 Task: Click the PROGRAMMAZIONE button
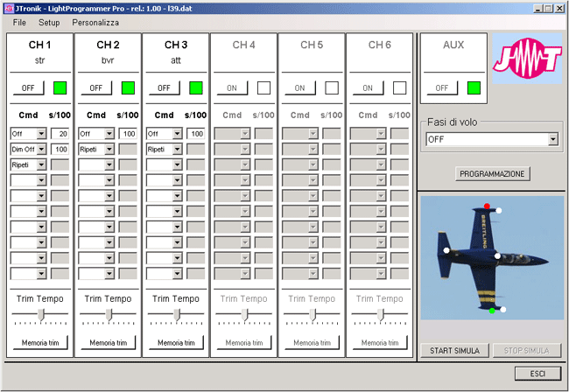[x=493, y=174]
